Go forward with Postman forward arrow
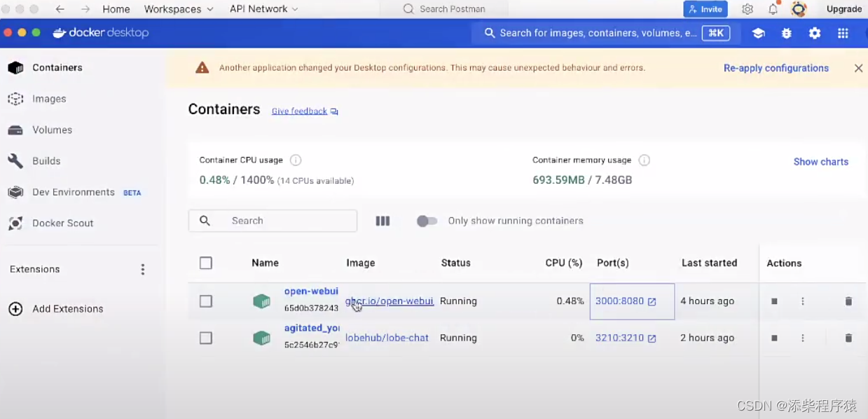 point(85,9)
